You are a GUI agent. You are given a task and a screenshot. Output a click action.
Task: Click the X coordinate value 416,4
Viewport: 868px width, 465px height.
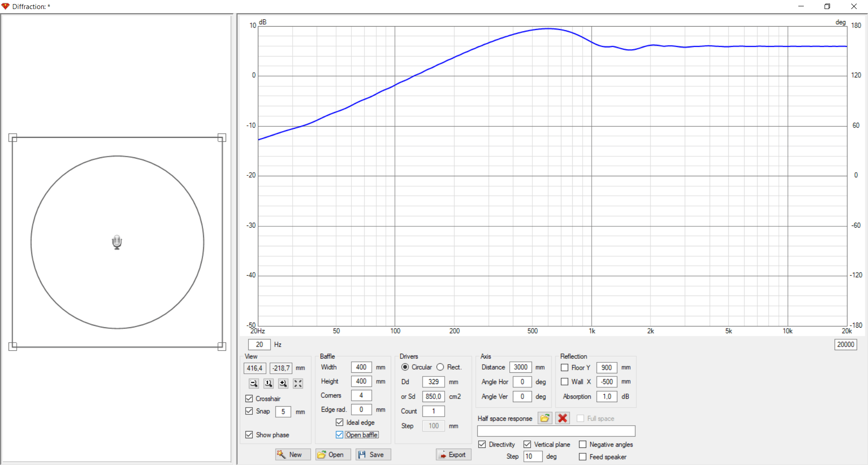click(x=255, y=368)
